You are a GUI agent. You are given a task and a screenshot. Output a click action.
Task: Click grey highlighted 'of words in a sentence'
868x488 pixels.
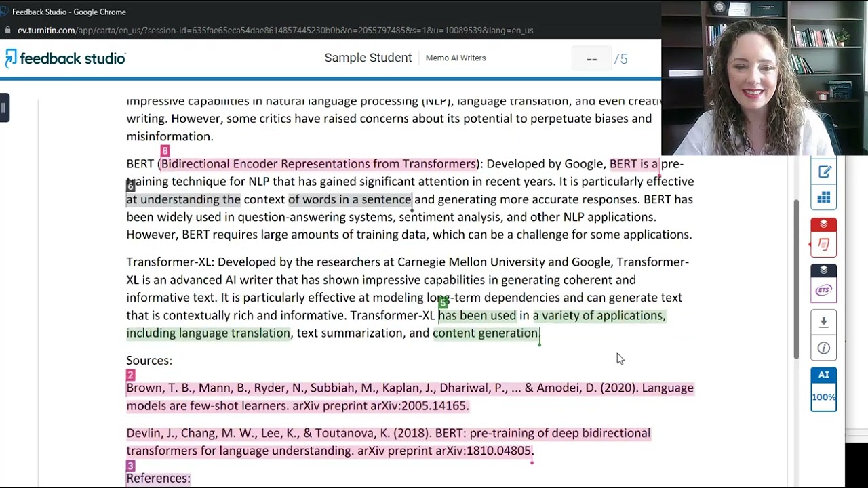pos(350,199)
